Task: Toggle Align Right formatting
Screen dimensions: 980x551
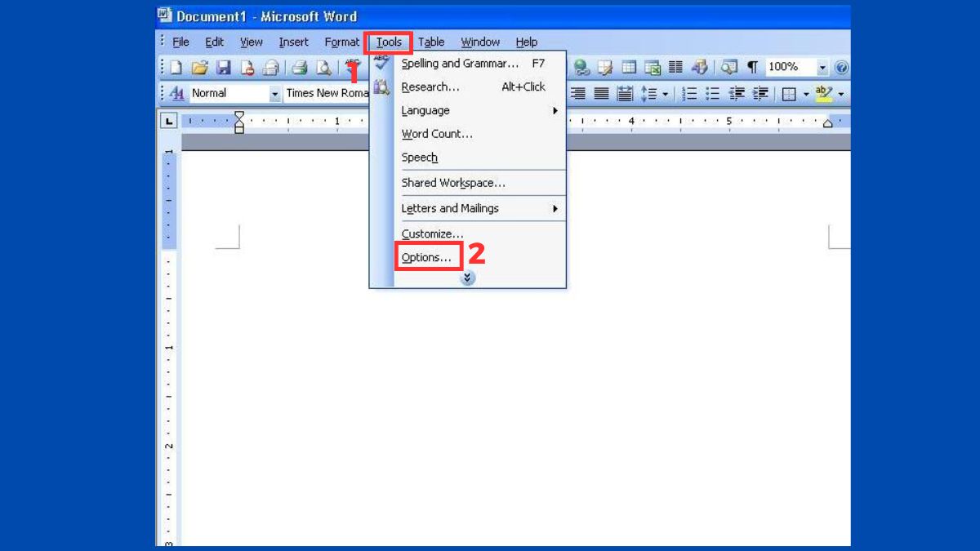Action: click(x=578, y=94)
